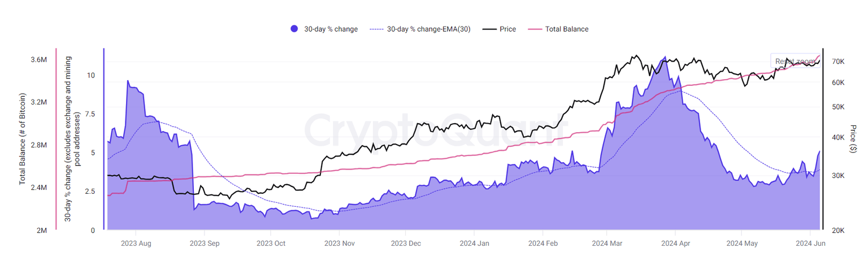Toggle the "Price" legend label
Screen dimensions: 868x261
tap(507, 29)
